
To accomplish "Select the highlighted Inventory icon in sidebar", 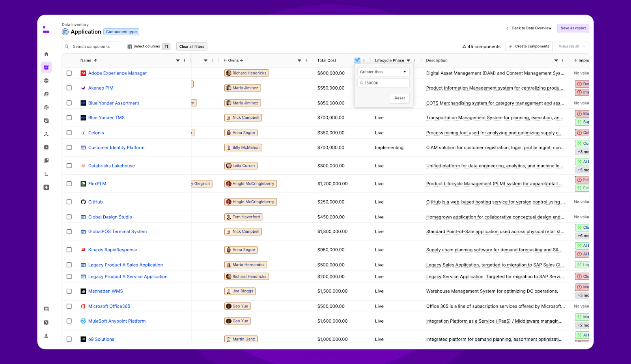I will click(46, 67).
